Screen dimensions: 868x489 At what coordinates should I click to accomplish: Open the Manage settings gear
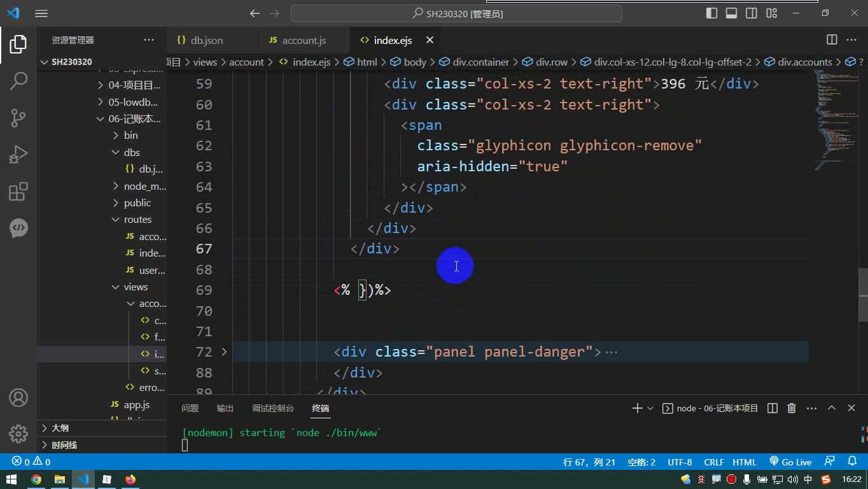point(18,434)
